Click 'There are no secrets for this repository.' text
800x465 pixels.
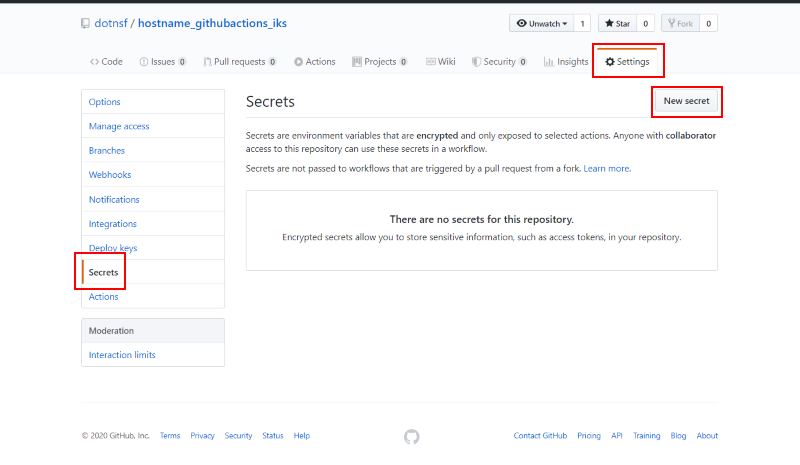(x=482, y=219)
